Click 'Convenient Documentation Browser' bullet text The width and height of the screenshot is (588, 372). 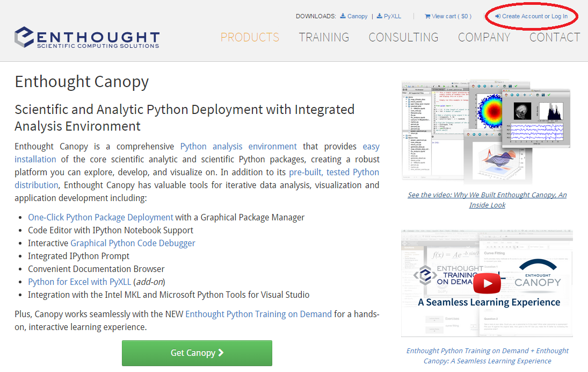pos(96,269)
